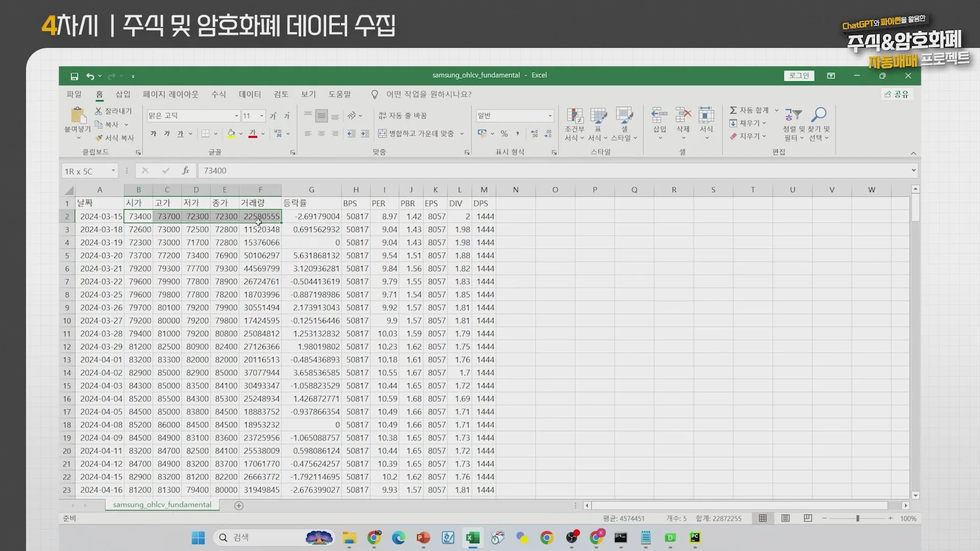Switch to Page Layout view icon
The width and height of the screenshot is (980, 551).
(x=786, y=518)
